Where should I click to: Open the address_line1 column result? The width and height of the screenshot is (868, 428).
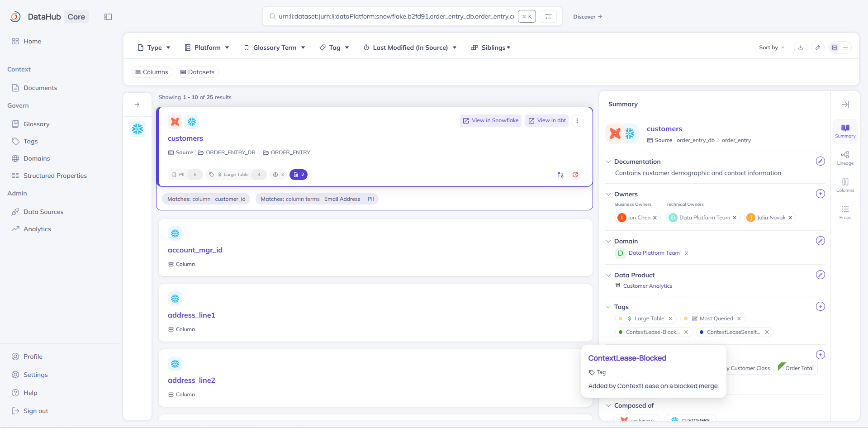click(191, 315)
